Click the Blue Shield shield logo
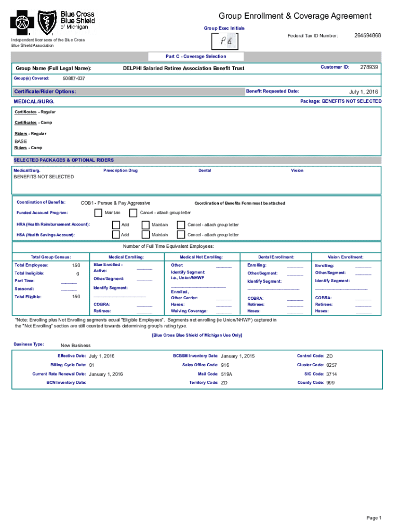 tap(49, 23)
